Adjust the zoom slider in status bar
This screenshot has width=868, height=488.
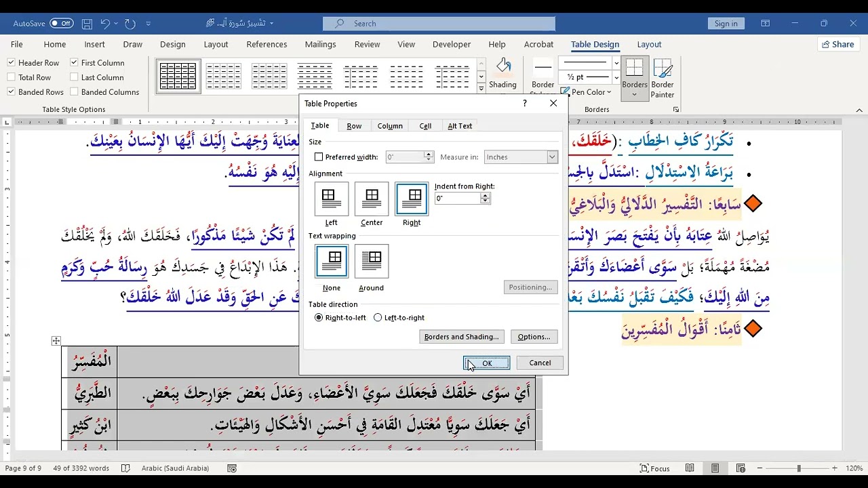coord(798,468)
